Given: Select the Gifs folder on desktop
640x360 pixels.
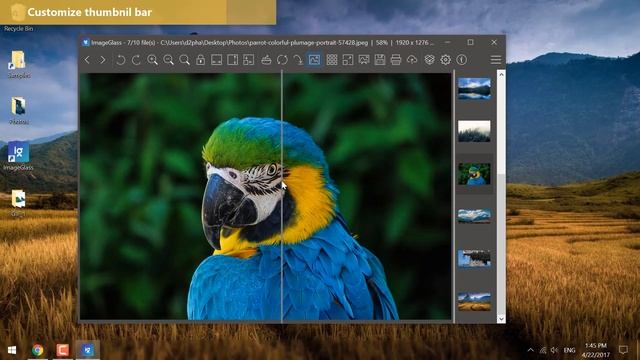Looking at the screenshot, I should [x=18, y=202].
